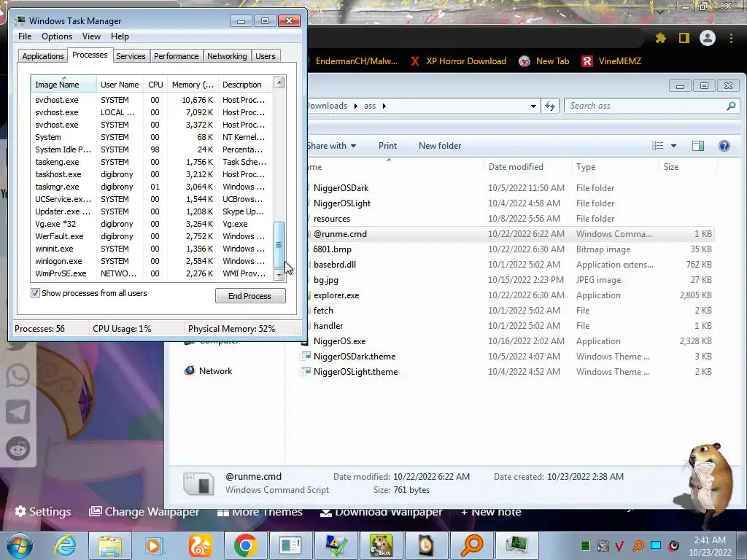Expand the arrow after 'ass' in breadcrumb

tap(384, 106)
